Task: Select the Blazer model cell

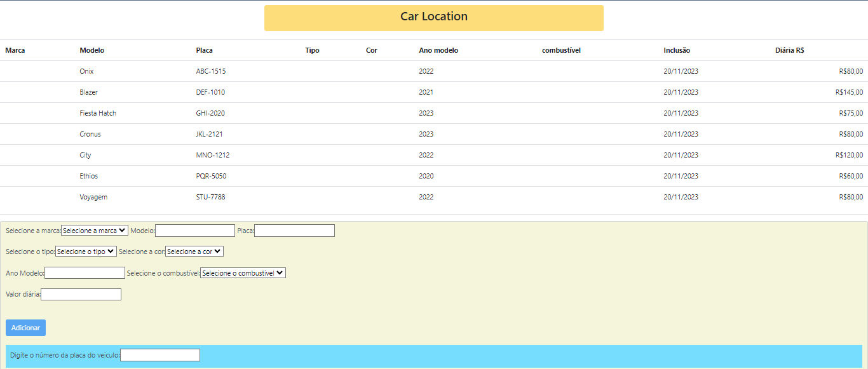Action: pos(89,92)
